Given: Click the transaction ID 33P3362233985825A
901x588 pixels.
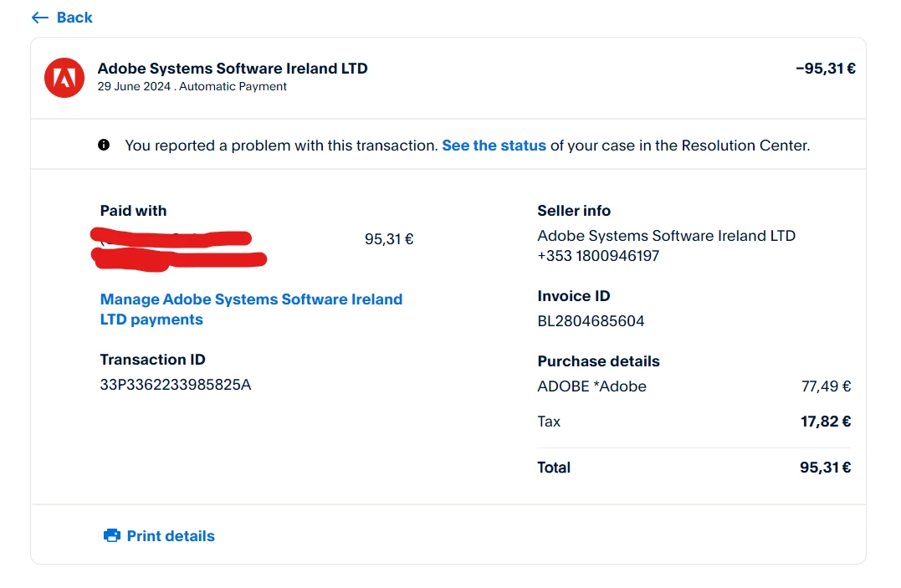Looking at the screenshot, I should (x=176, y=385).
